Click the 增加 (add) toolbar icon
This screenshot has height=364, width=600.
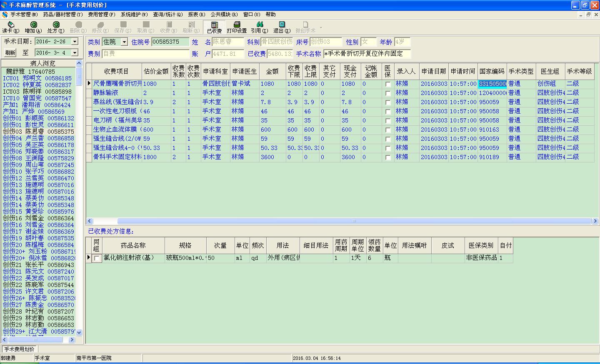(33, 25)
